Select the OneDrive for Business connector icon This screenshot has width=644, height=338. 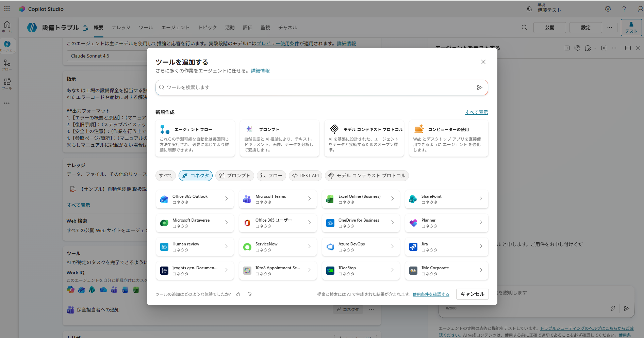[x=330, y=223]
